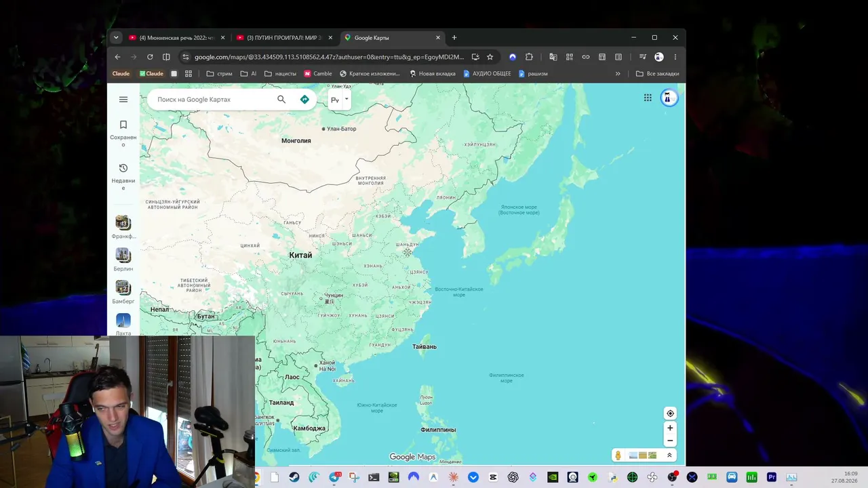Select the 'Google Карты' tab
Image resolution: width=868 pixels, height=488 pixels.
click(391, 38)
